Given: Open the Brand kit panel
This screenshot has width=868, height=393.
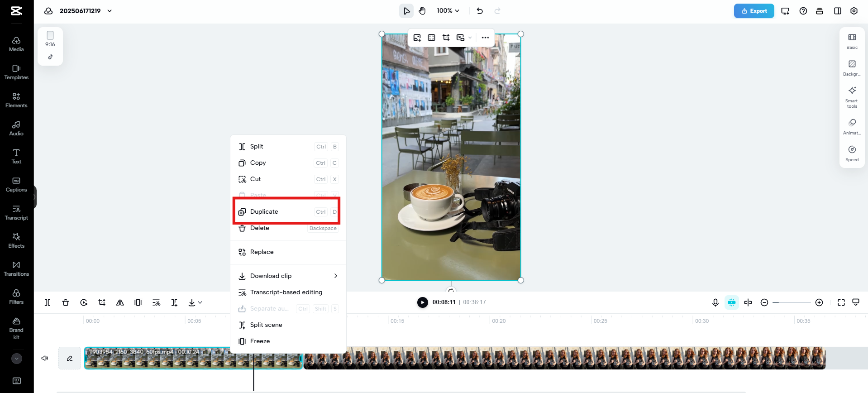Looking at the screenshot, I should [x=16, y=328].
